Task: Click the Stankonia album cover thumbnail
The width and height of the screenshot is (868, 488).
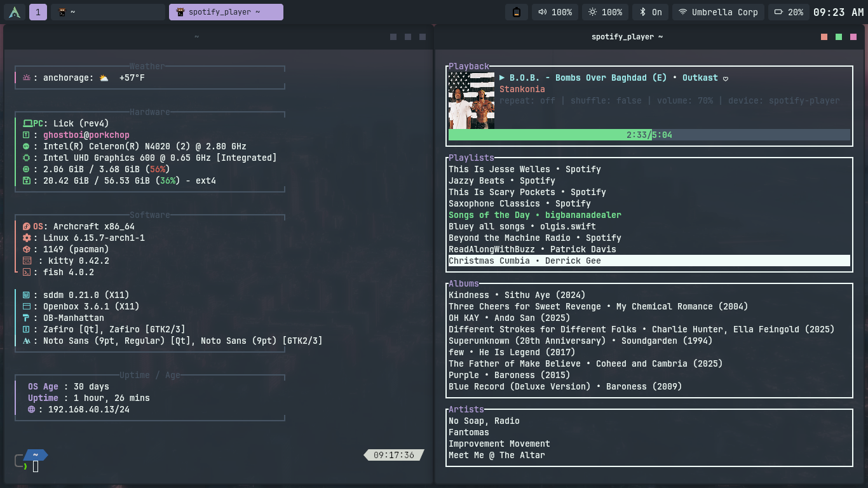Action: pyautogui.click(x=471, y=100)
